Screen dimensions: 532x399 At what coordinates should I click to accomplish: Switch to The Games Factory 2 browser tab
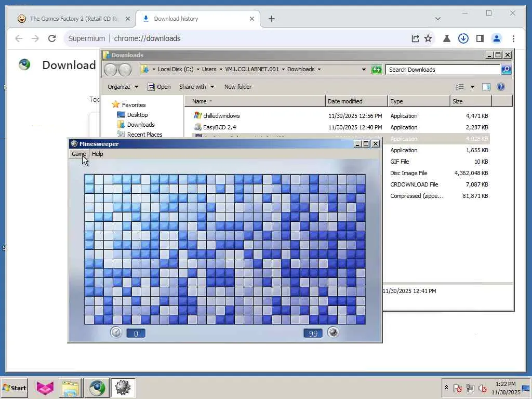point(74,19)
